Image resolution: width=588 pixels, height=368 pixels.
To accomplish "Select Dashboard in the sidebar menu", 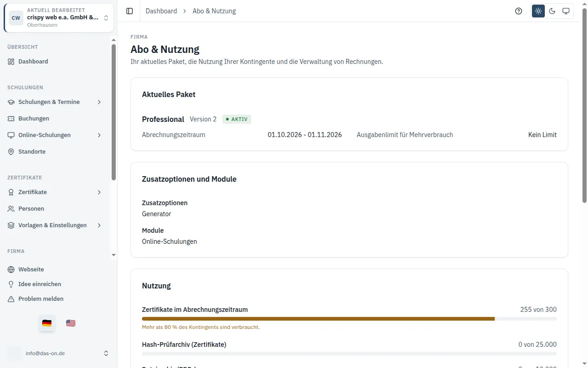I will [55, 62].
